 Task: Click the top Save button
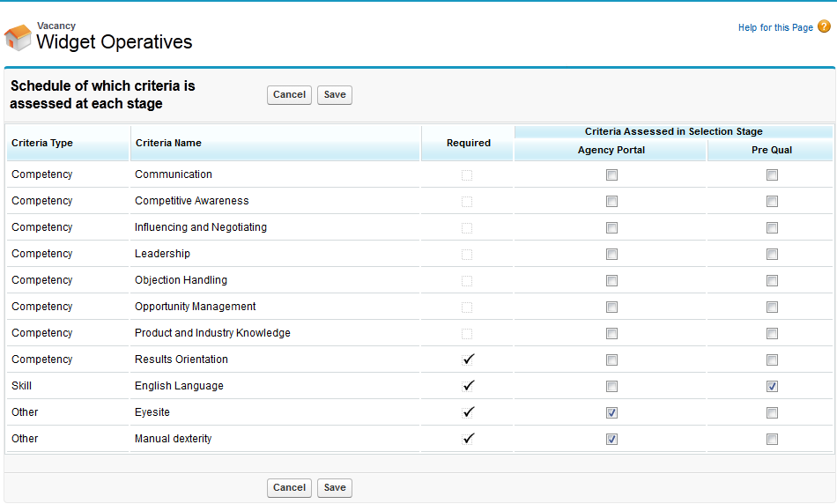(335, 95)
